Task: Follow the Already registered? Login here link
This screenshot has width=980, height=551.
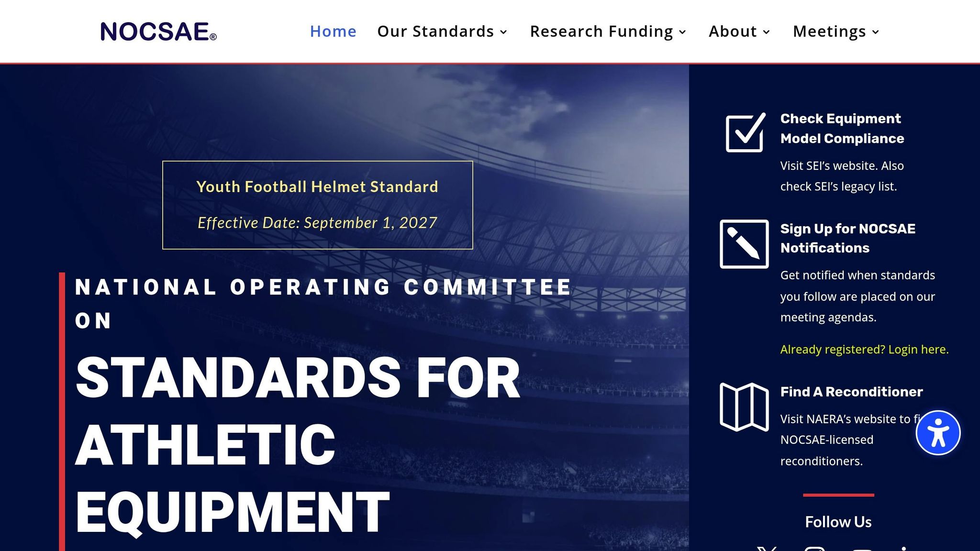Action: click(864, 350)
